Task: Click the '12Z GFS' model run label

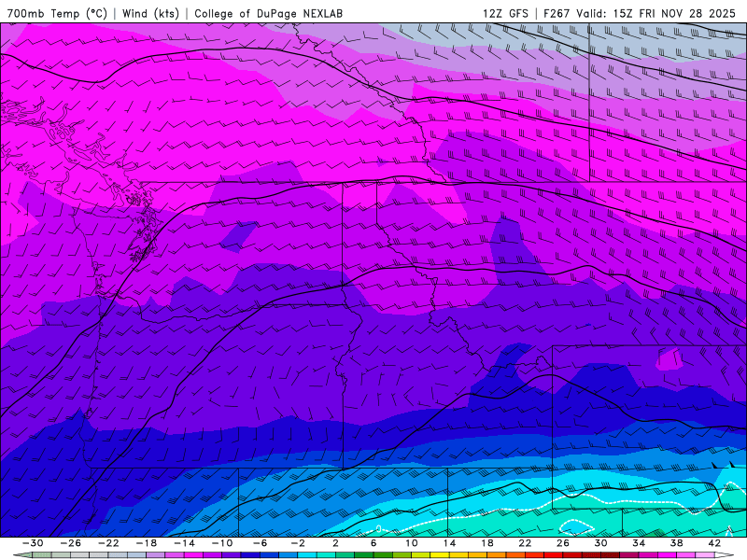Action: (x=505, y=13)
